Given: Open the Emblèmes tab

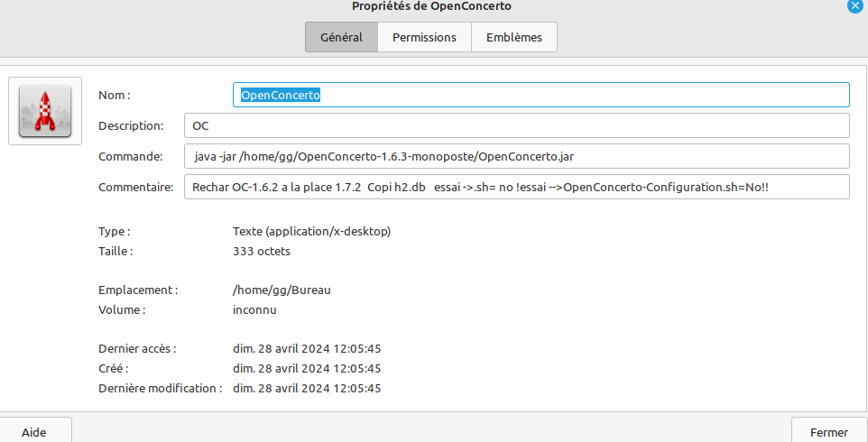Looking at the screenshot, I should (x=513, y=37).
